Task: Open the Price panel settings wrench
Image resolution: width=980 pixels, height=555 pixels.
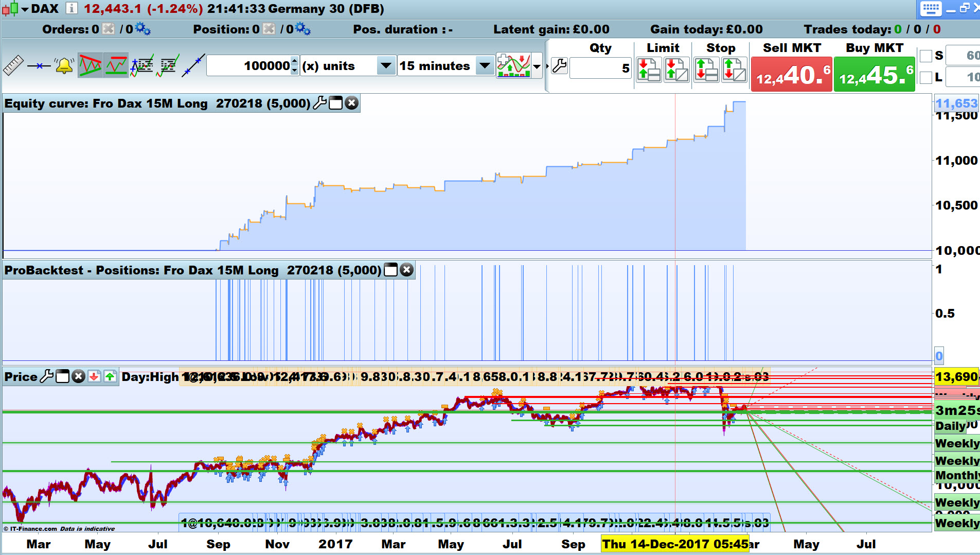Action: (47, 376)
